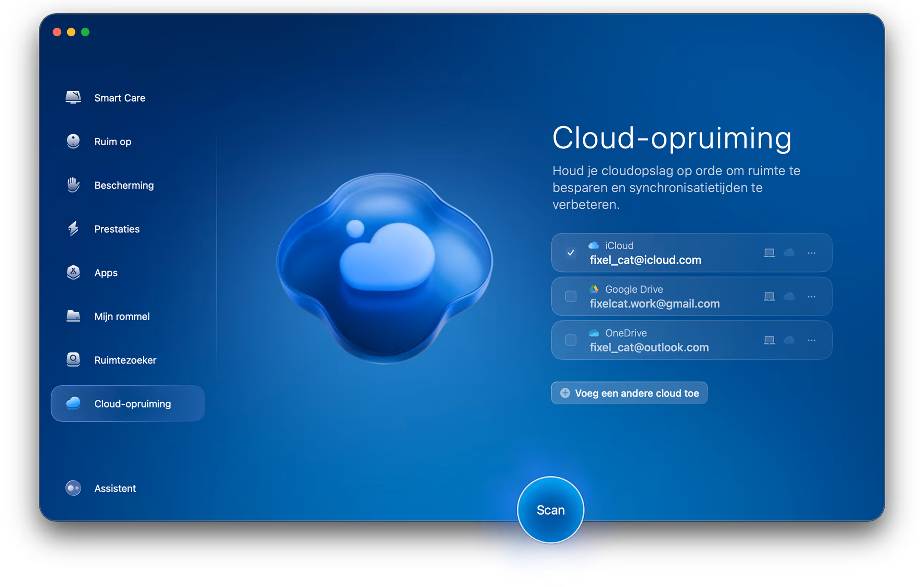Select the fixel_cat@outlook.com account
The image size is (924, 587).
coord(692,340)
